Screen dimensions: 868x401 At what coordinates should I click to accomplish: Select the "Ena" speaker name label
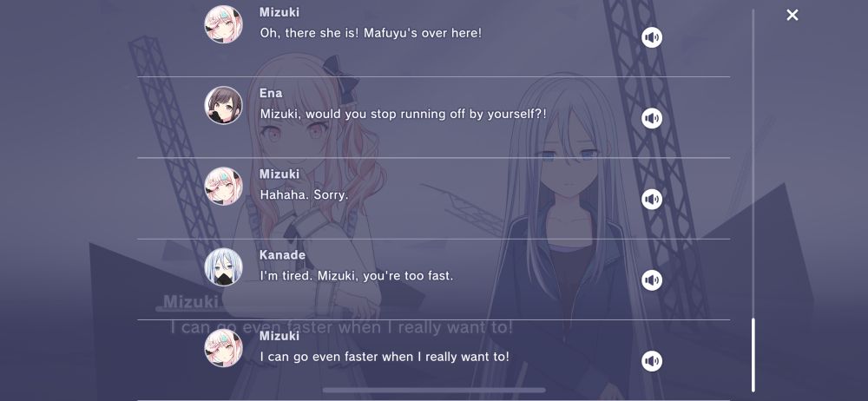click(271, 93)
